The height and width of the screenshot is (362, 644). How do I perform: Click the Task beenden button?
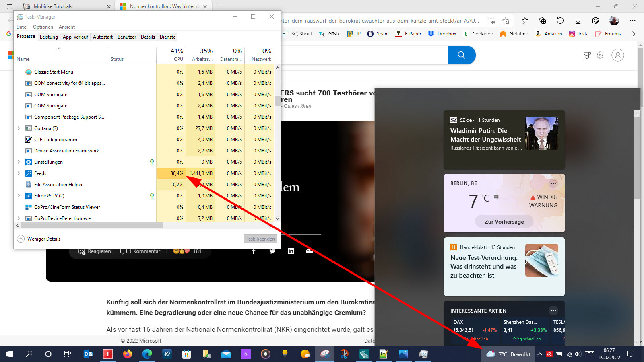(x=260, y=239)
